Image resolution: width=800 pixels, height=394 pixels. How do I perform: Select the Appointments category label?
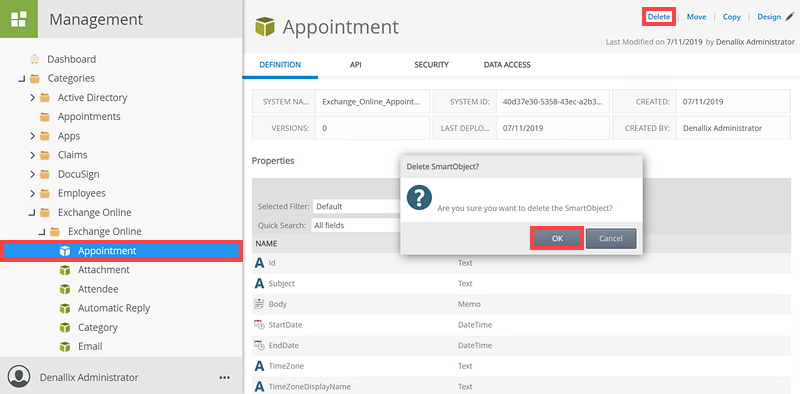(89, 117)
